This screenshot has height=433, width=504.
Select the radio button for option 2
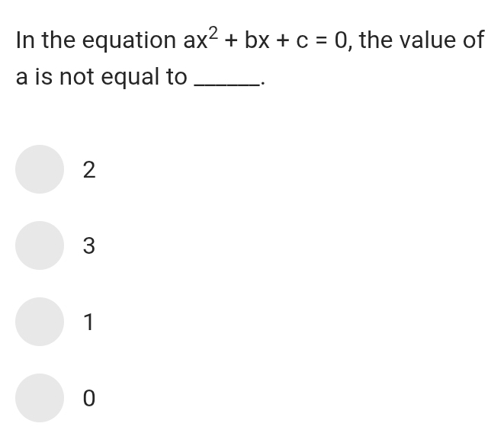[x=39, y=169]
